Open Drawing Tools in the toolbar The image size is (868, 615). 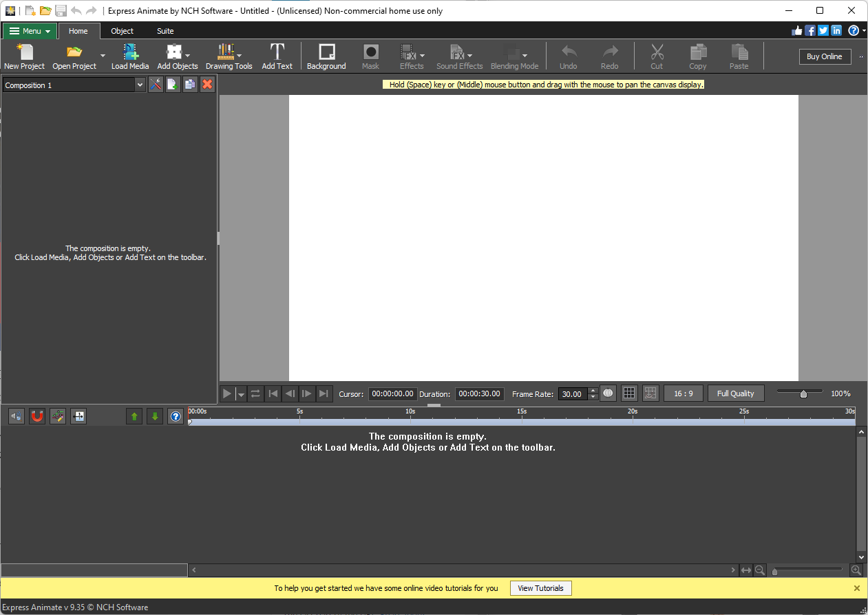[229, 56]
